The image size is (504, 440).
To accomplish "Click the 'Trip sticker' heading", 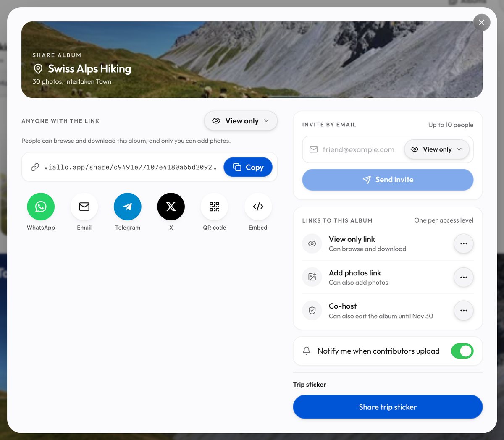I will point(310,385).
